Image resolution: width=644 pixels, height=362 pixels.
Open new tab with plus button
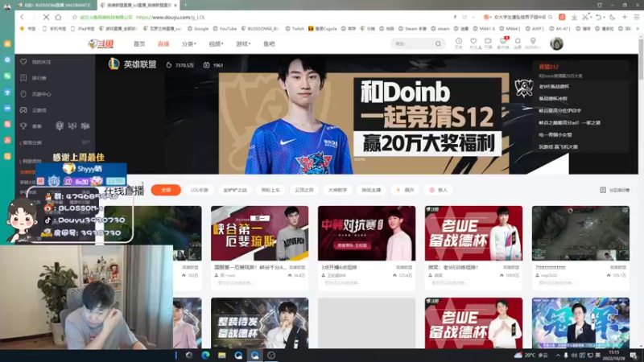[185, 5]
